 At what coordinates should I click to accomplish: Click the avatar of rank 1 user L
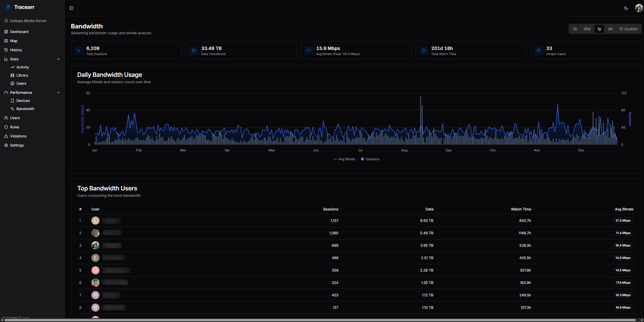coord(95,221)
